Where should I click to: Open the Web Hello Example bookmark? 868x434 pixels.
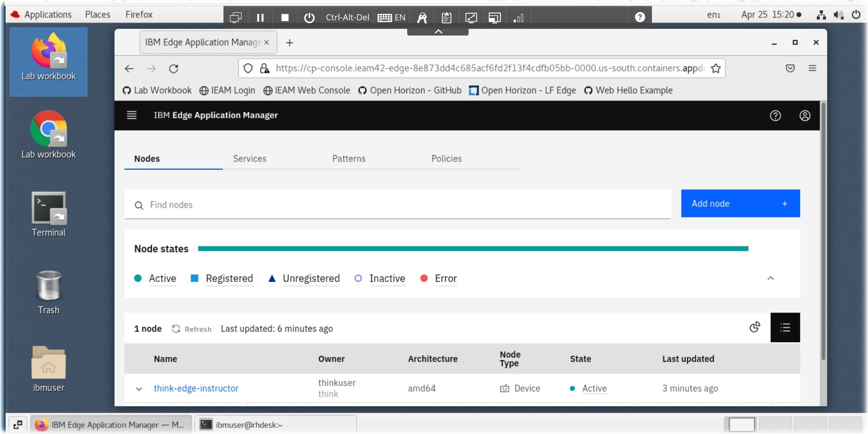pos(628,90)
